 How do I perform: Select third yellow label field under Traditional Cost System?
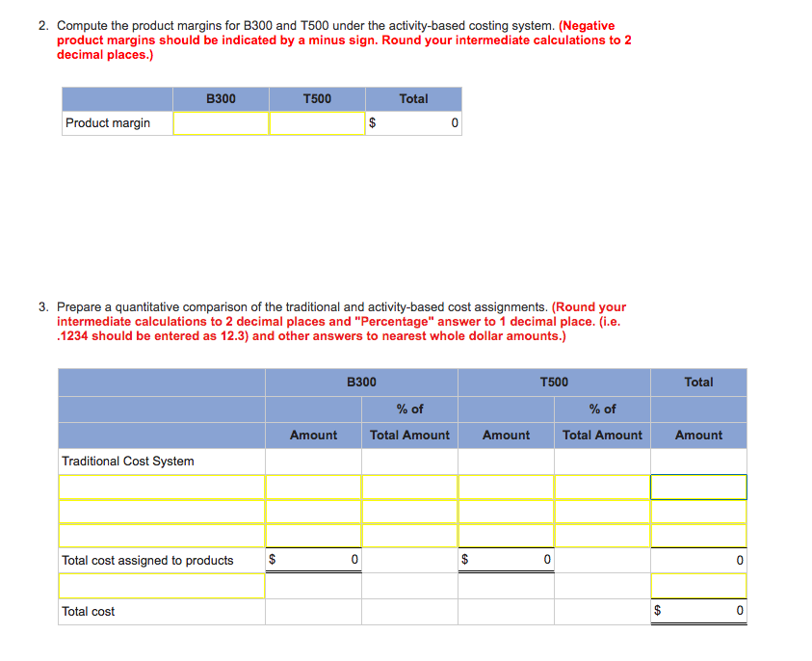(162, 536)
